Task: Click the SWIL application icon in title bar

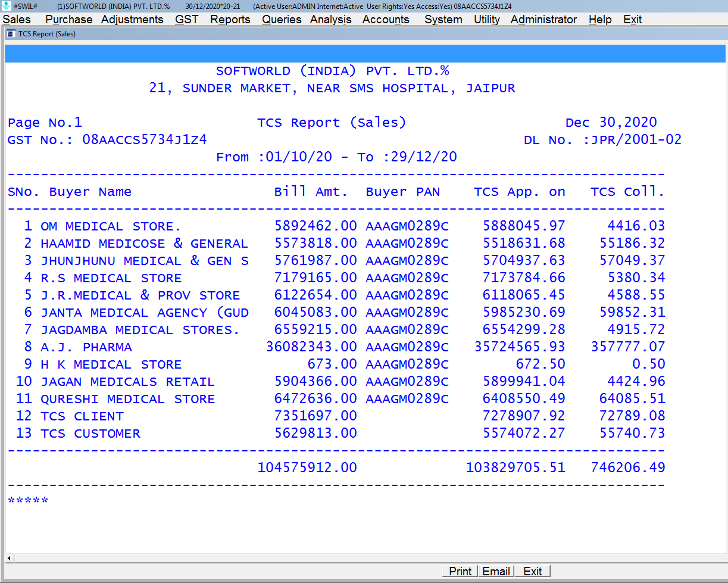Action: [6, 5]
